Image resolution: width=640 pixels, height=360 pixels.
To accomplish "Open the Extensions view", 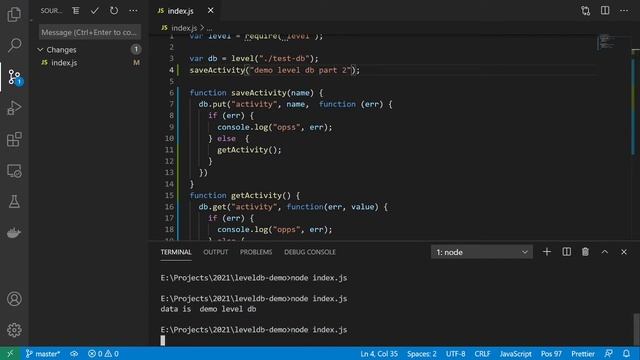I will 14,139.
